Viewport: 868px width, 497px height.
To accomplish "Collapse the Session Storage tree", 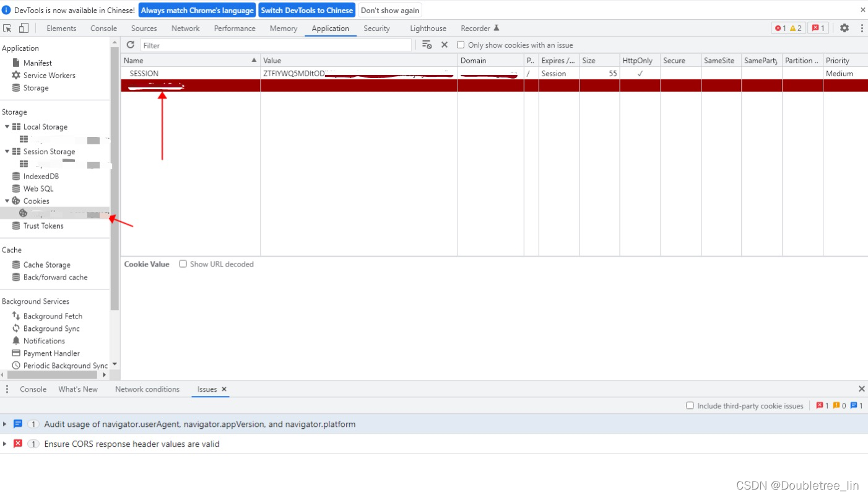I will (x=7, y=151).
